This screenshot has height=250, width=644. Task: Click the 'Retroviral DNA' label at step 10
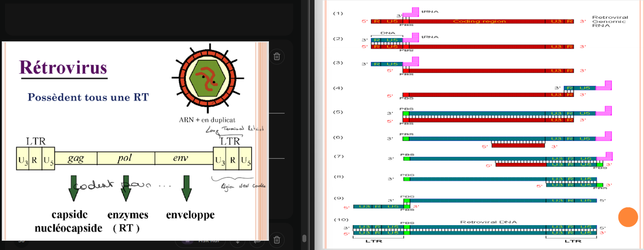click(x=488, y=222)
